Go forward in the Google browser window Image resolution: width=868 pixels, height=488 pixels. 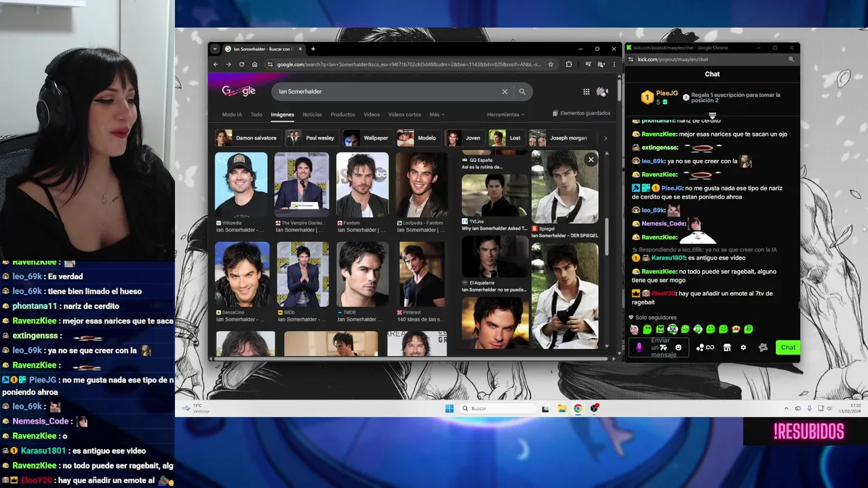[x=229, y=64]
